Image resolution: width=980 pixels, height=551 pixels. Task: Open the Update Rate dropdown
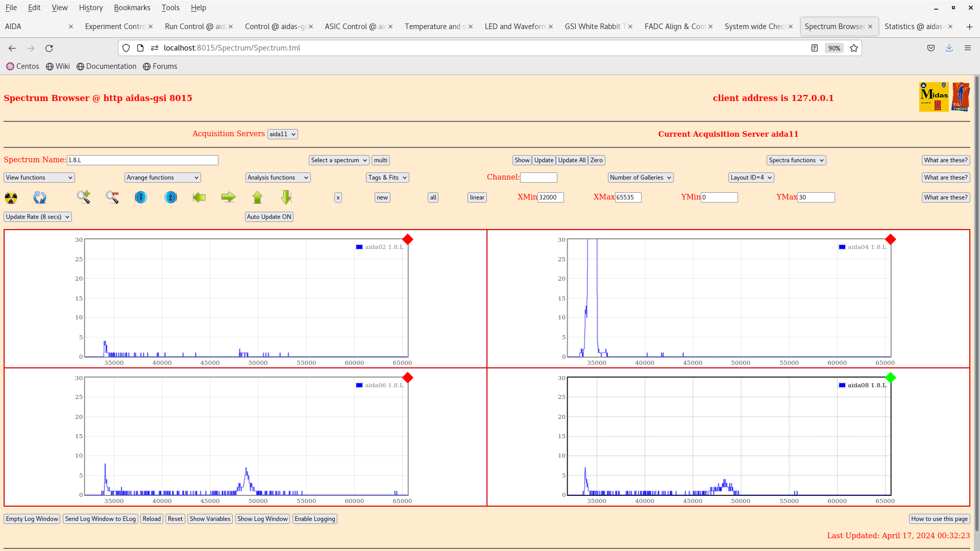tap(38, 217)
